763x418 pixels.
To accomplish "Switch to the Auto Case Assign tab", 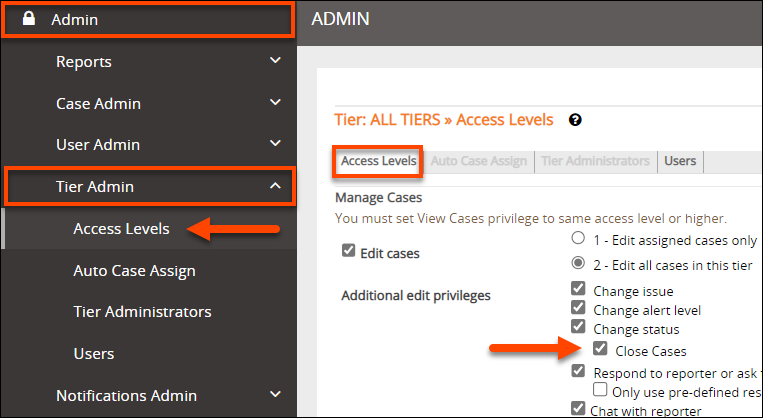I will [479, 161].
